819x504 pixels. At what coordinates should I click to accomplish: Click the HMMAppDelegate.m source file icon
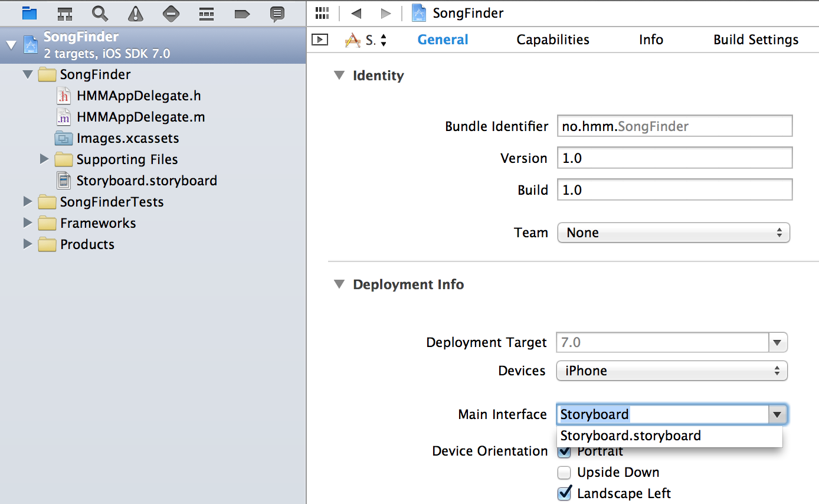coord(63,117)
